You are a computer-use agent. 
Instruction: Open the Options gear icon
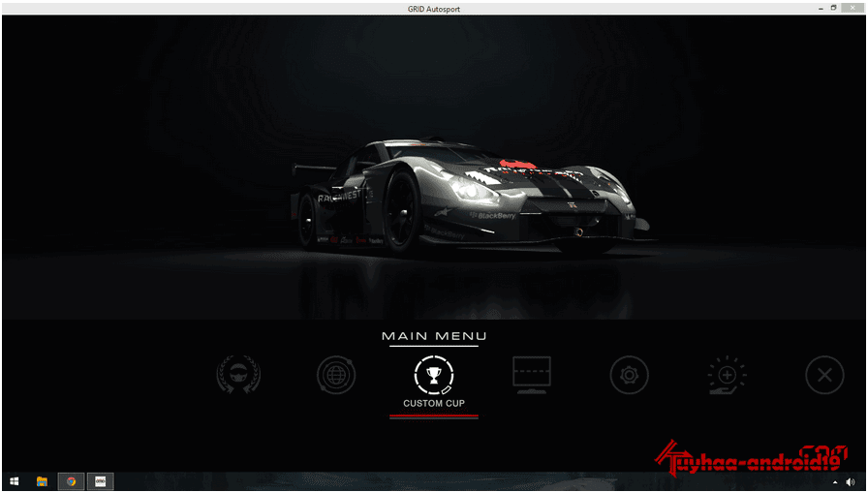pos(629,375)
